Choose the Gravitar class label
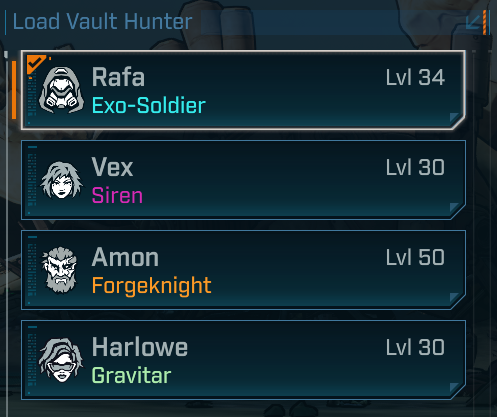 [x=131, y=376]
